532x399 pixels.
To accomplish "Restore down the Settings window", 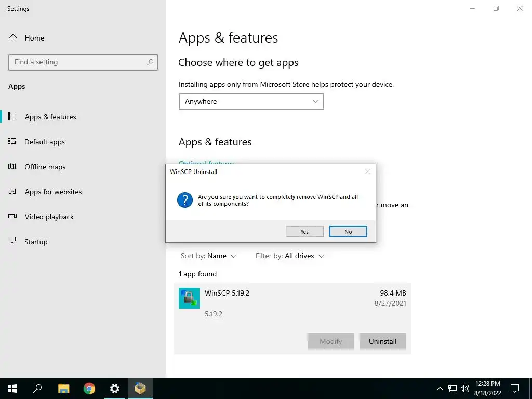I will click(x=496, y=8).
